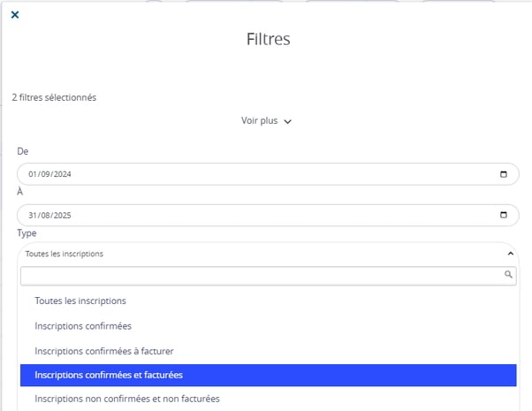This screenshot has height=411, width=532.
Task: Expand the Voir plus chevron
Action: 287,121
